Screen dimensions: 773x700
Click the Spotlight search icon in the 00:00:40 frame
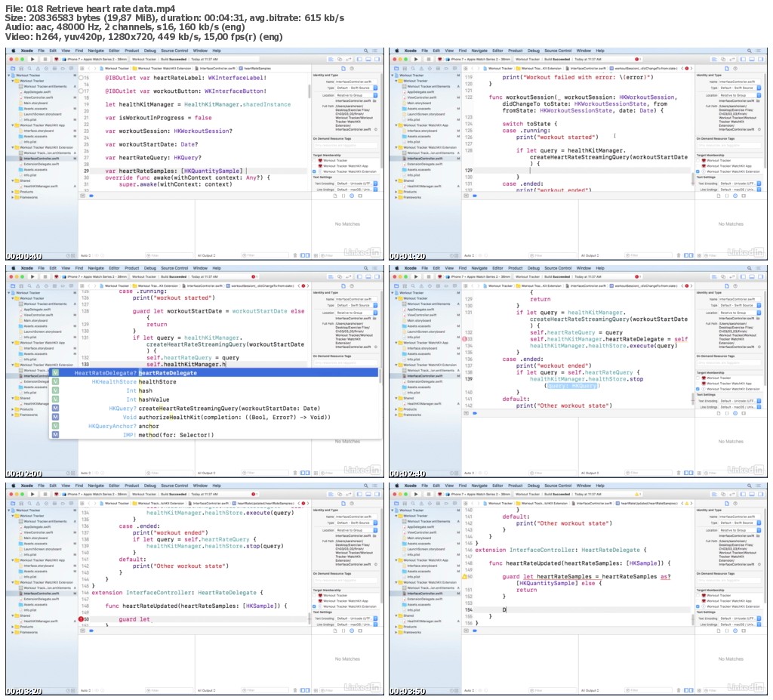[x=366, y=51]
